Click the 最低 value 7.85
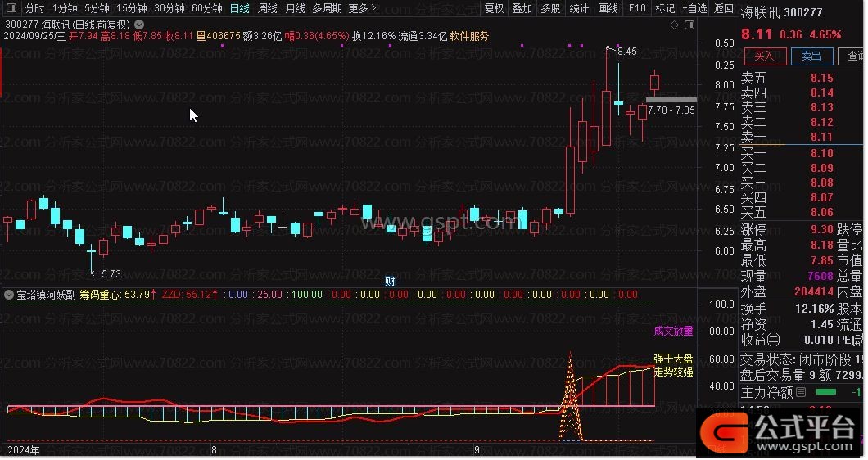This screenshot has width=868, height=460. pos(821,260)
